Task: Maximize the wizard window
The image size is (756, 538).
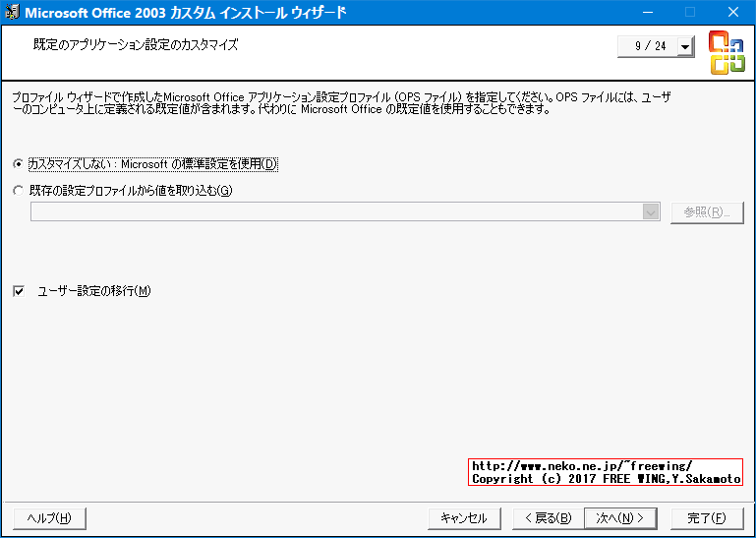Action: [x=690, y=12]
